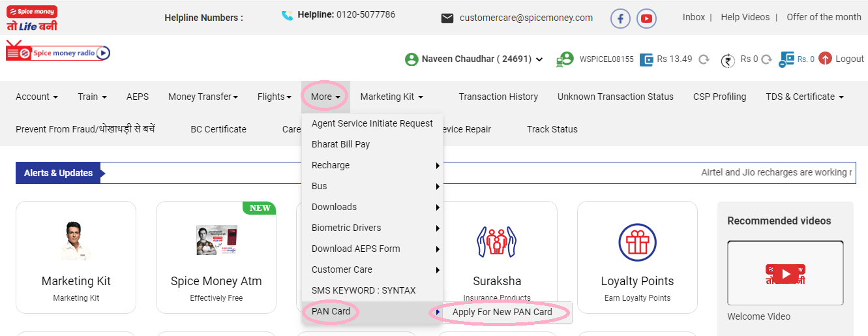868x336 pixels.
Task: Expand the Recharge submenu
Action: [x=372, y=165]
